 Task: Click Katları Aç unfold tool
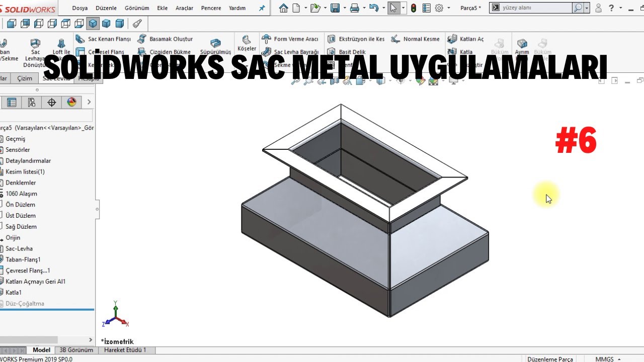466,39
